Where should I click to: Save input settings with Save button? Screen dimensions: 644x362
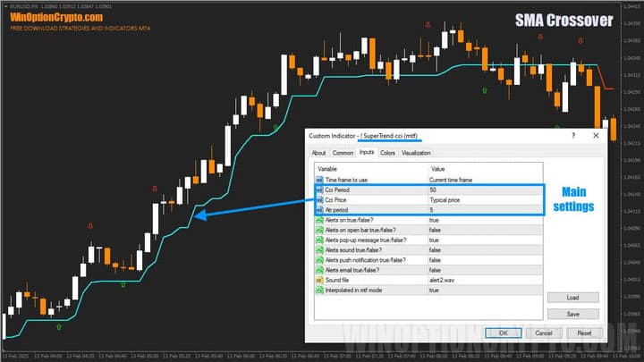[x=573, y=314]
